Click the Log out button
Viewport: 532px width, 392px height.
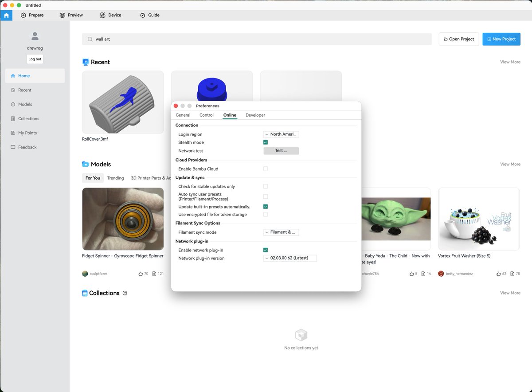click(x=35, y=59)
